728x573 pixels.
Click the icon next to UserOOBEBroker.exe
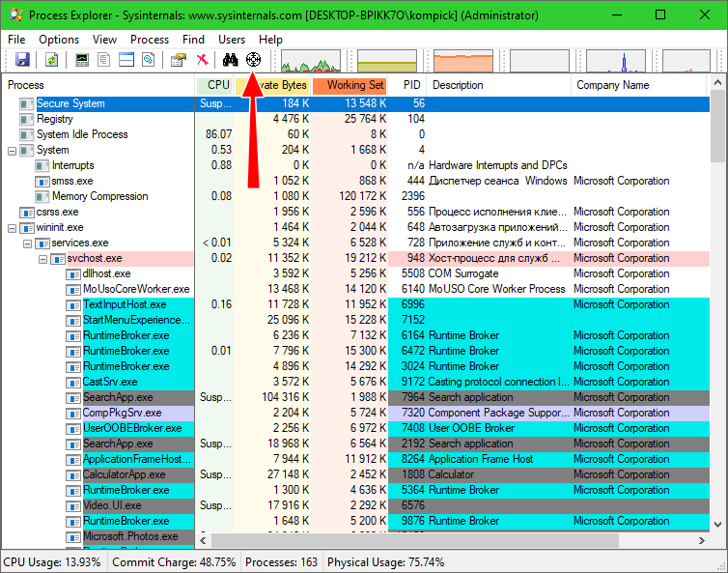pyautogui.click(x=72, y=428)
